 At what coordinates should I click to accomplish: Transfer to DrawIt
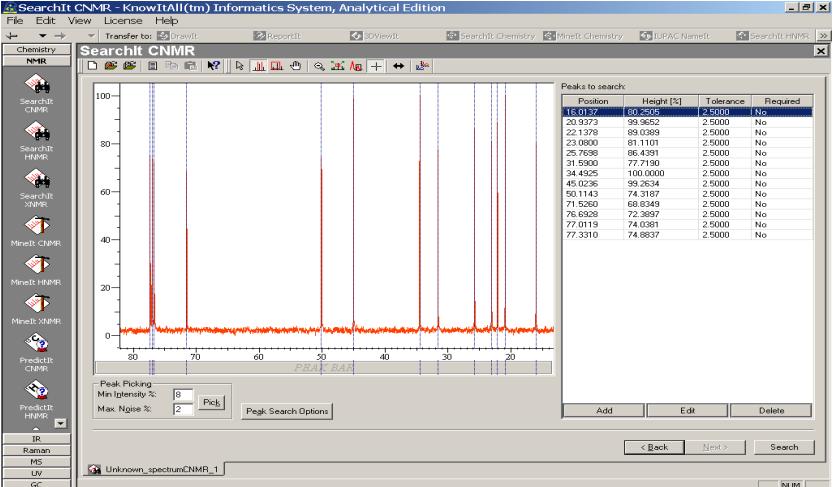178,36
